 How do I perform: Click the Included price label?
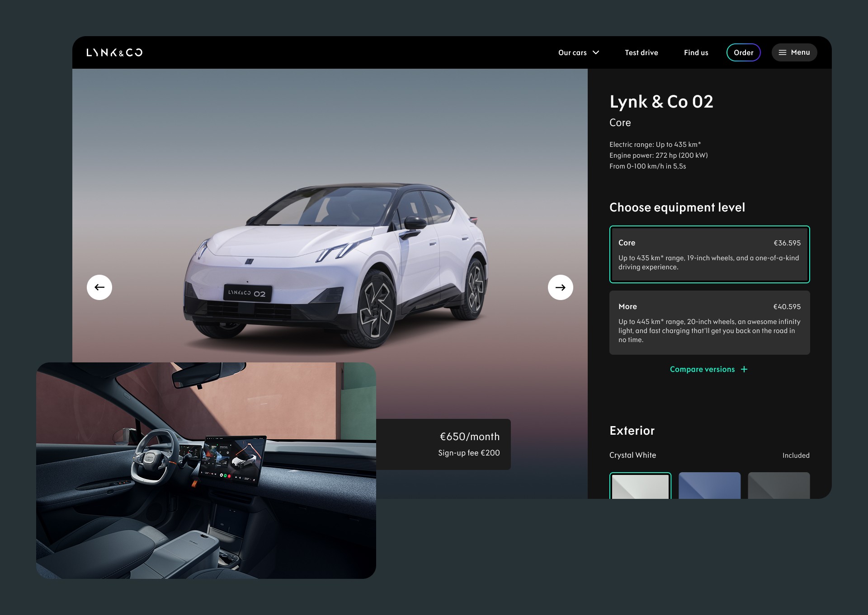click(796, 455)
